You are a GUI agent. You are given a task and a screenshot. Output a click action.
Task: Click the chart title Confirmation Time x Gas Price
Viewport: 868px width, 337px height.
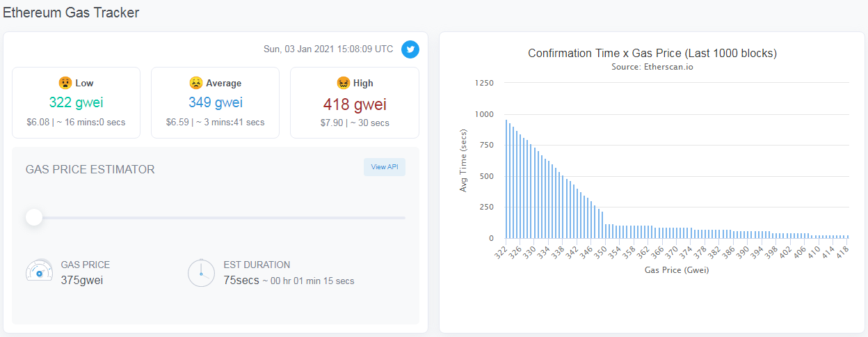pos(652,54)
